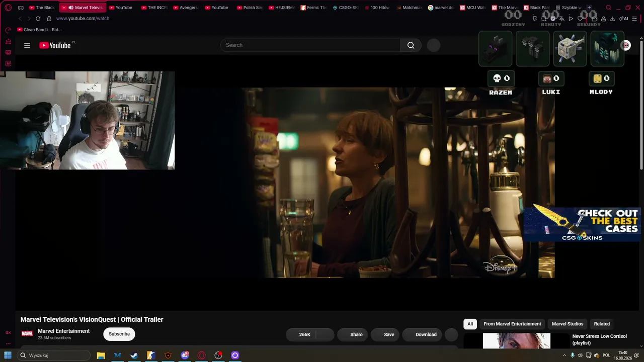The image size is (644, 362).
Task: Filter by 'Related' chip
Action: tap(602, 324)
